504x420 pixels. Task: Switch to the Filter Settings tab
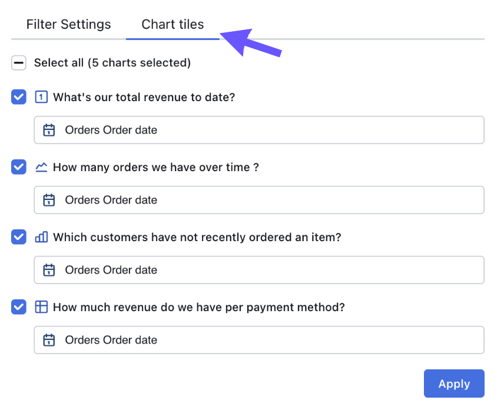[68, 24]
